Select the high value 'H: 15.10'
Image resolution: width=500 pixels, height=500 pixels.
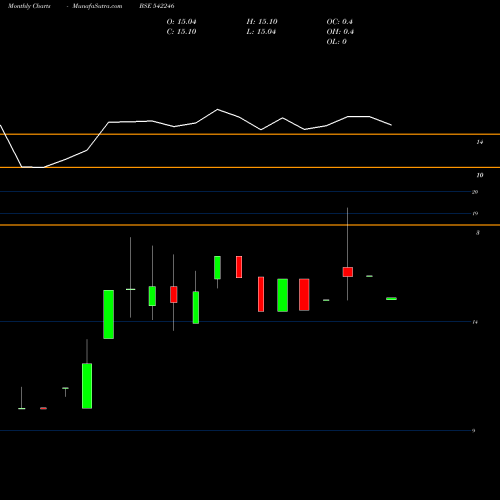[x=262, y=22]
